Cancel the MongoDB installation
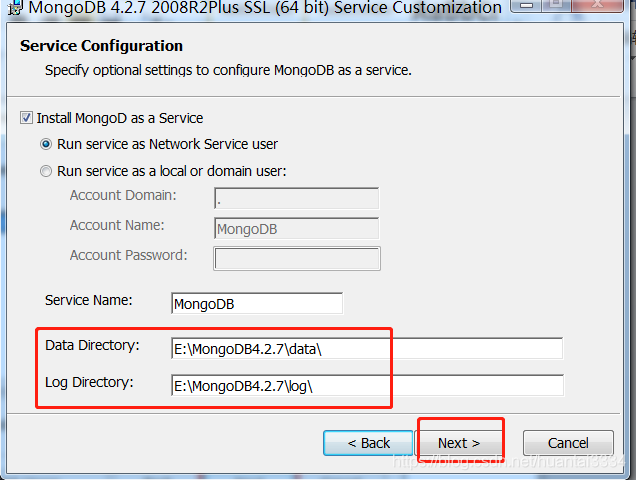Image resolution: width=636 pixels, height=480 pixels. tap(568, 443)
